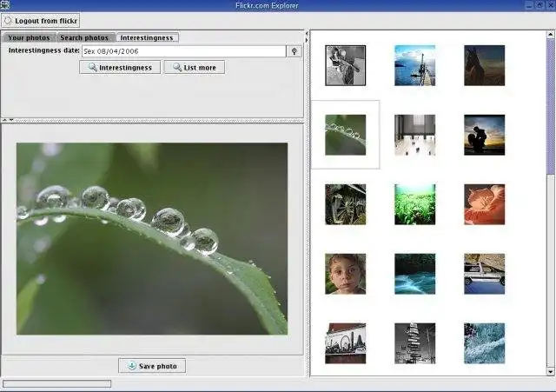Switch to the Your photos tab
Screen dimensions: 556x392
point(29,37)
